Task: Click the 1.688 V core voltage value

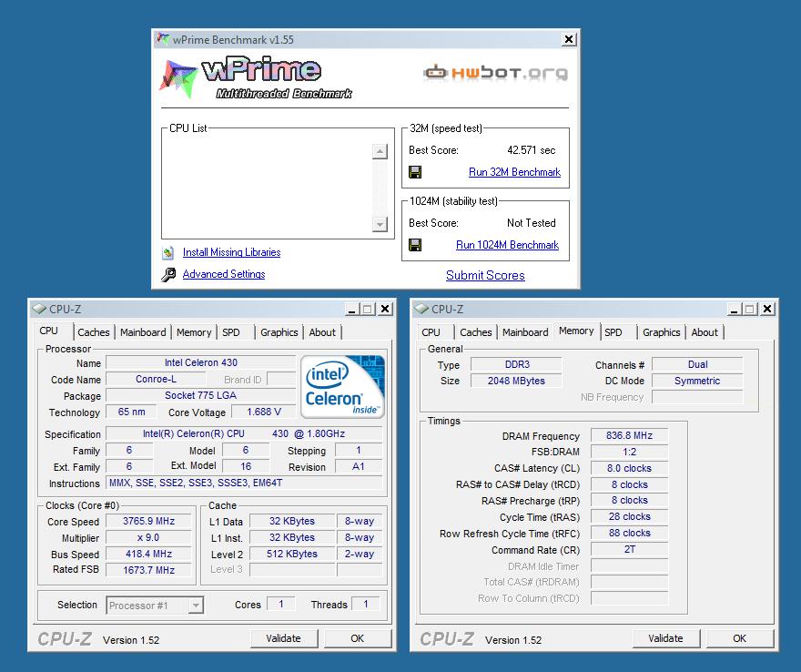Action: pos(264,412)
